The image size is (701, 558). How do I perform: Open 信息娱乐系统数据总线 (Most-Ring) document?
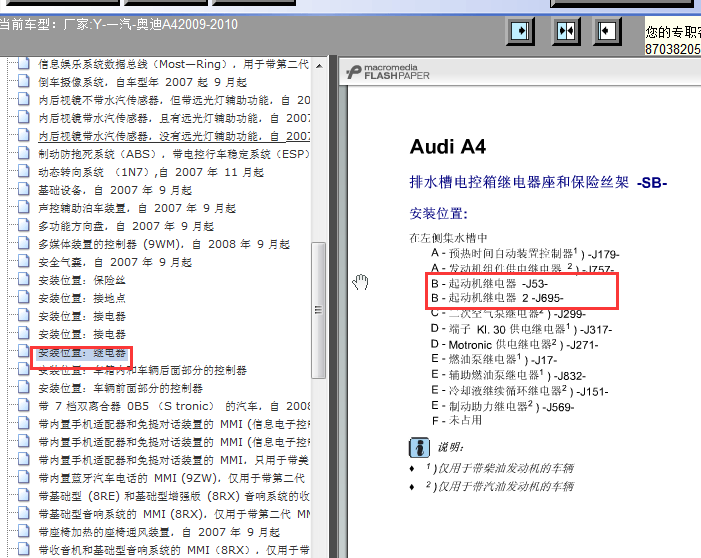tap(173, 64)
